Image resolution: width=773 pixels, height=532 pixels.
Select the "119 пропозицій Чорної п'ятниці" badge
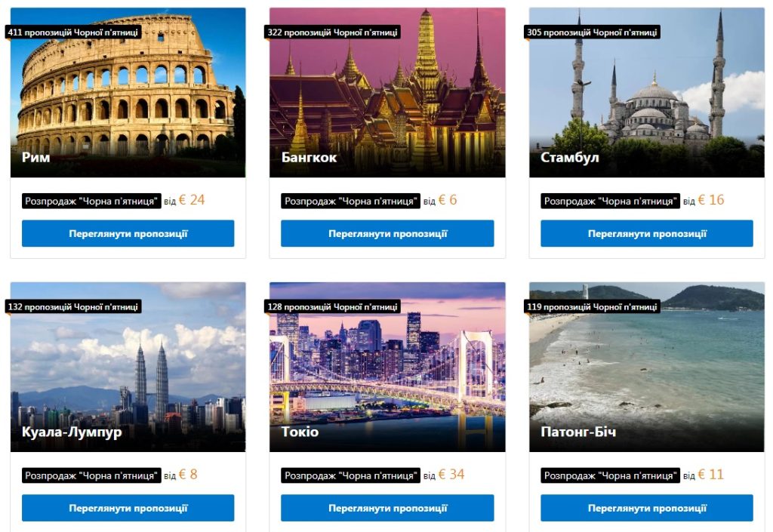coord(592,307)
